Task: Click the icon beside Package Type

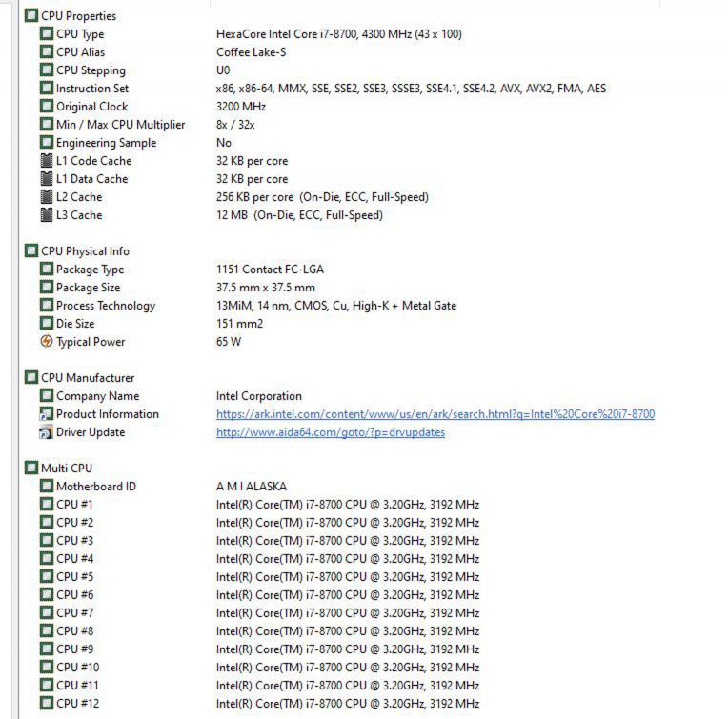Action: tap(47, 270)
